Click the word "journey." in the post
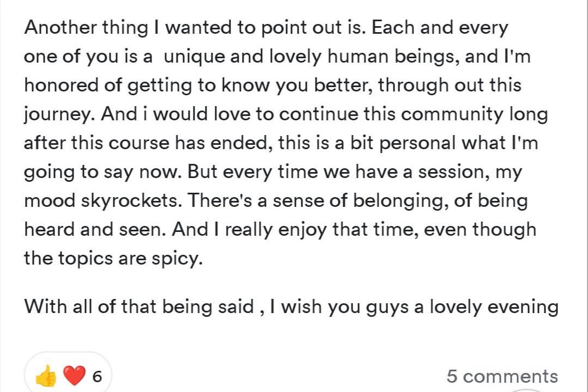 [x=59, y=114]
